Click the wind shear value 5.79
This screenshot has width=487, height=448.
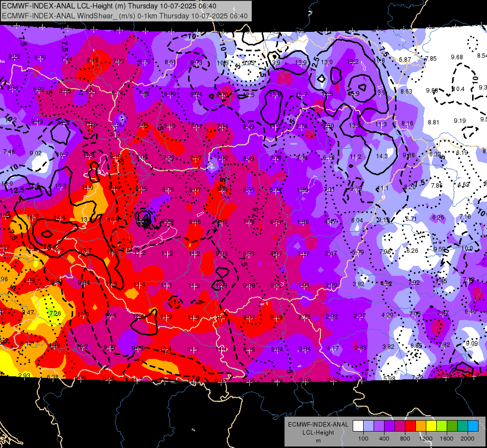tap(358, 252)
